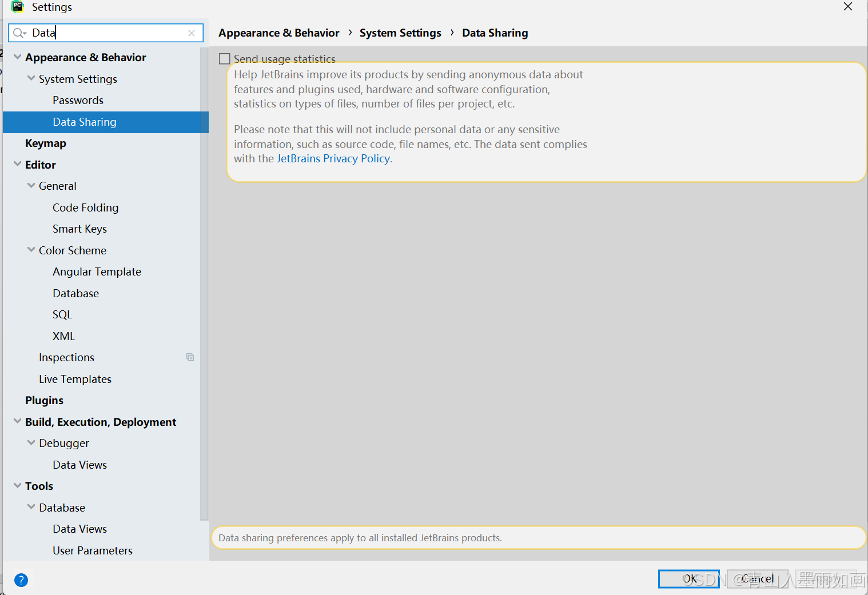
Task: Click the settings tree scrollbar
Action: [x=204, y=284]
